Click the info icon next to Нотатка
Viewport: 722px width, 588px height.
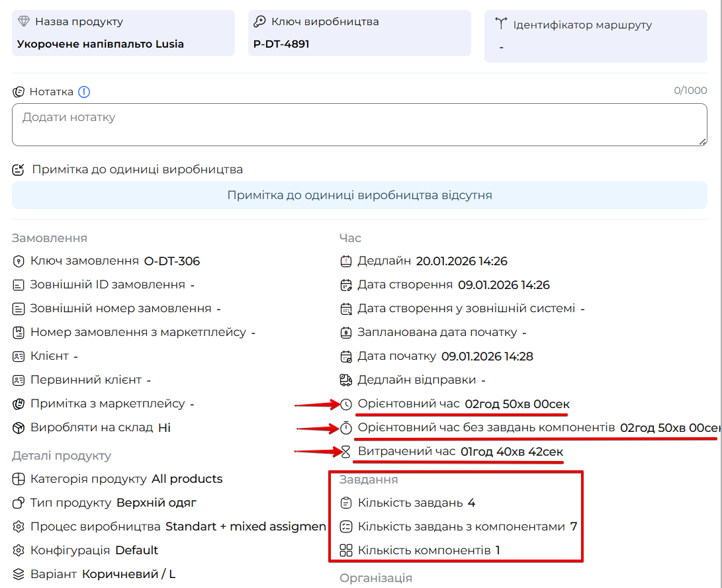pos(84,92)
